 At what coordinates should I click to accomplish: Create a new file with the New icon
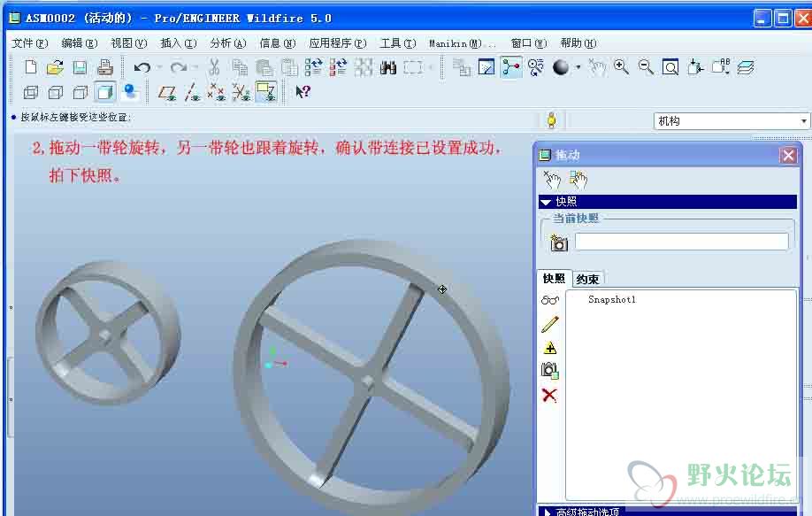[31, 67]
